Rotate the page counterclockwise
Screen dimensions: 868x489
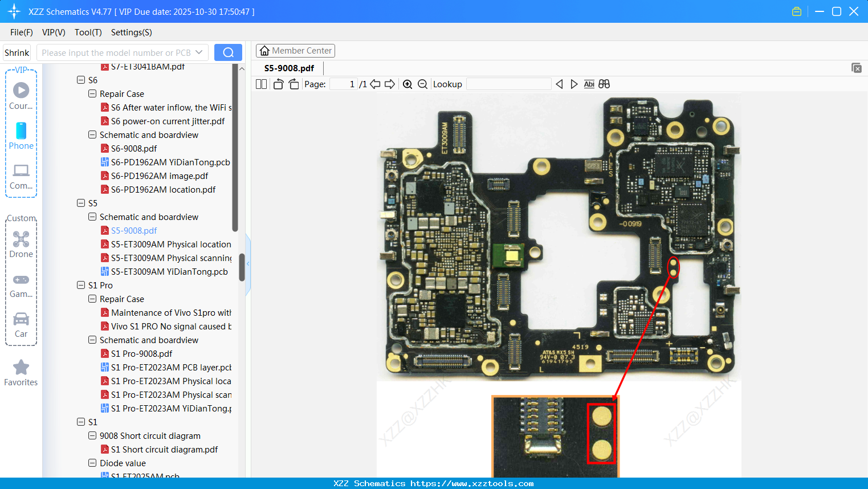[278, 84]
